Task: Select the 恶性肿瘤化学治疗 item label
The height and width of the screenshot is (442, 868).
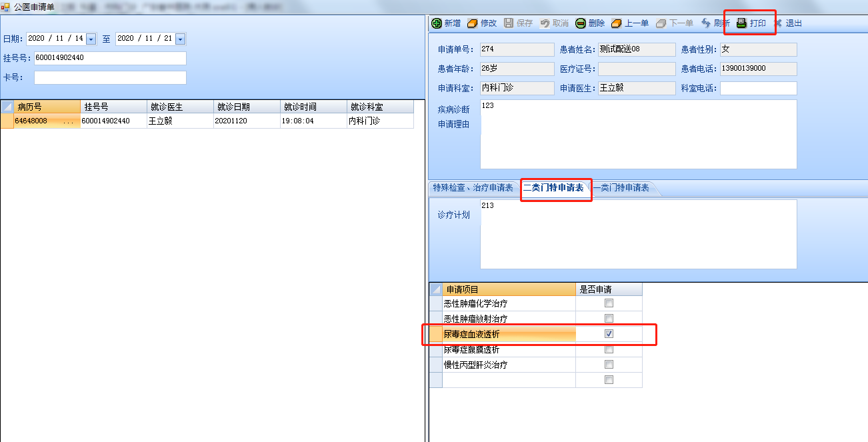Action: [x=476, y=303]
